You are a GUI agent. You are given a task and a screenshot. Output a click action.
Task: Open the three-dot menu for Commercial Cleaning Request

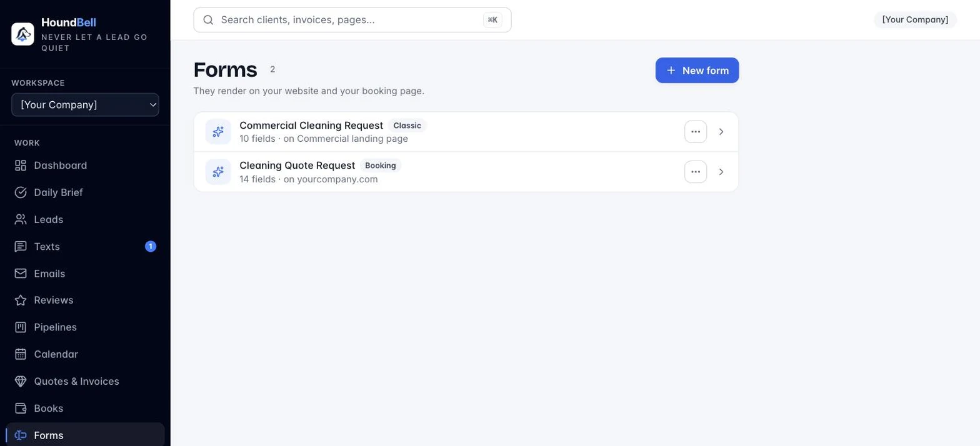coord(696,132)
